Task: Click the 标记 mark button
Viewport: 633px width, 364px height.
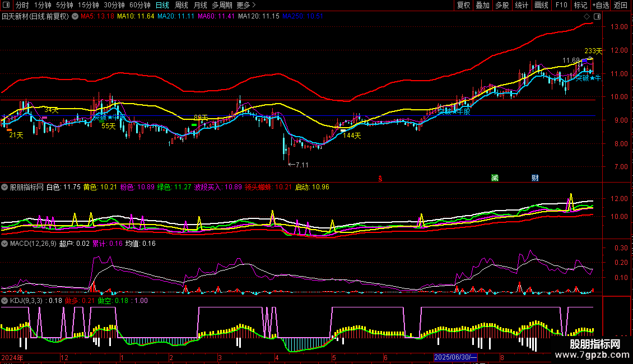Action: 580,5
